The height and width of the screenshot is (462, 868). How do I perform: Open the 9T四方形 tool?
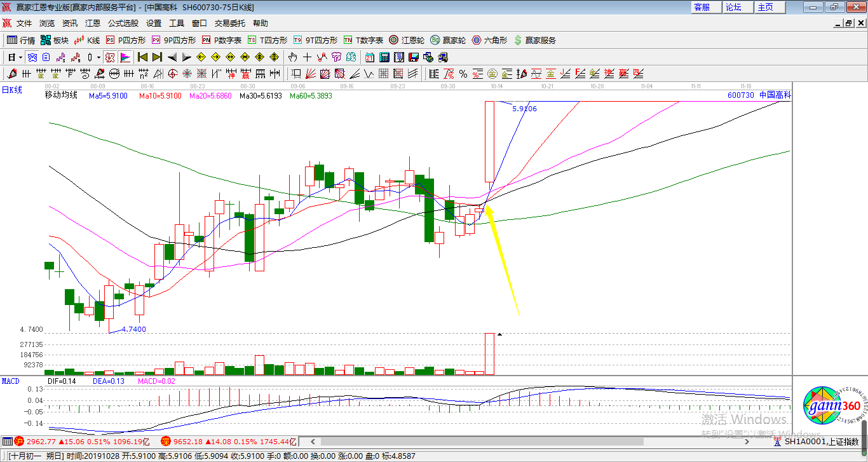pyautogui.click(x=315, y=40)
